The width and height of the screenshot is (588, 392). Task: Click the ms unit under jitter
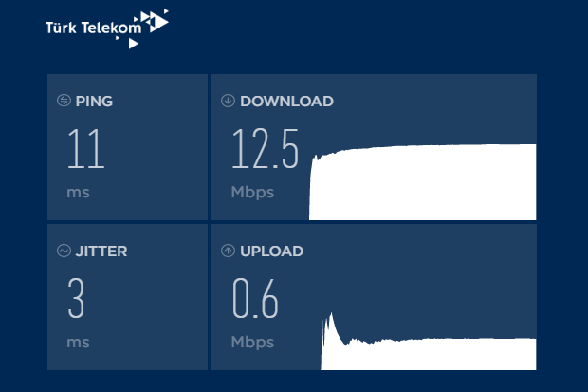[x=78, y=344]
